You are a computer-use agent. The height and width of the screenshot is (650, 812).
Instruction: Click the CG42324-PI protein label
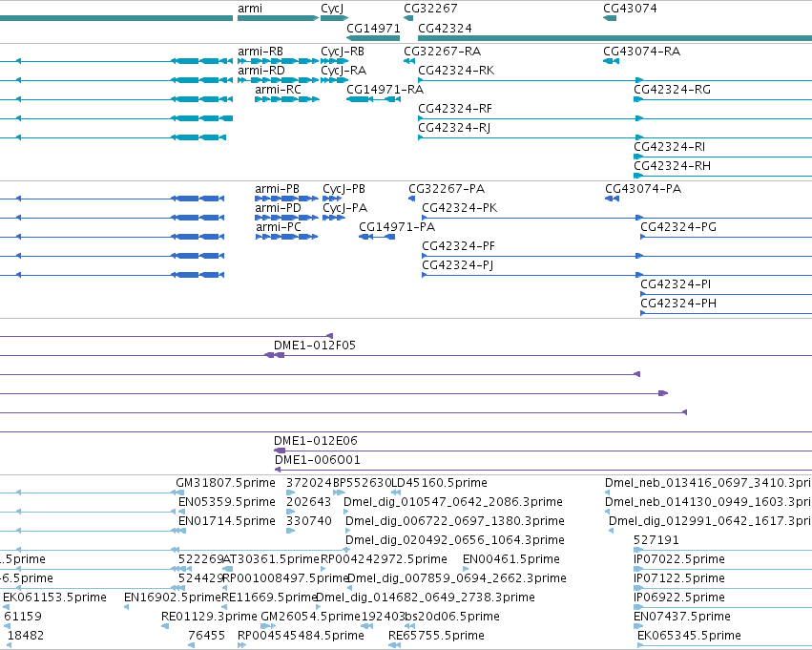click(x=676, y=285)
